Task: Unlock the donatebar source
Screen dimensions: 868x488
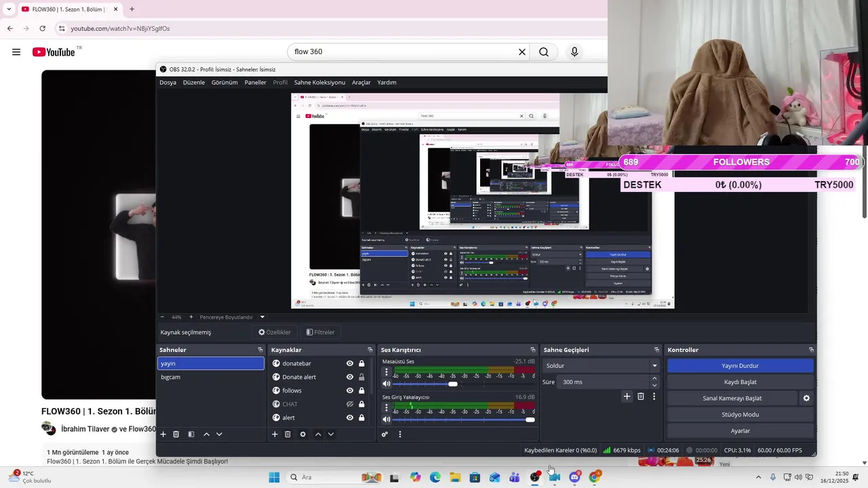Action: click(361, 363)
